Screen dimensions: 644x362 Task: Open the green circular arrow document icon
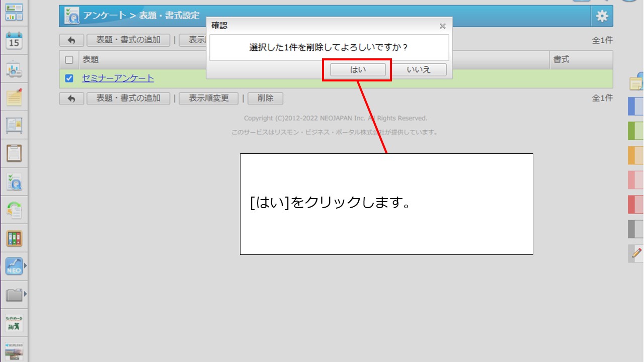coord(14,210)
